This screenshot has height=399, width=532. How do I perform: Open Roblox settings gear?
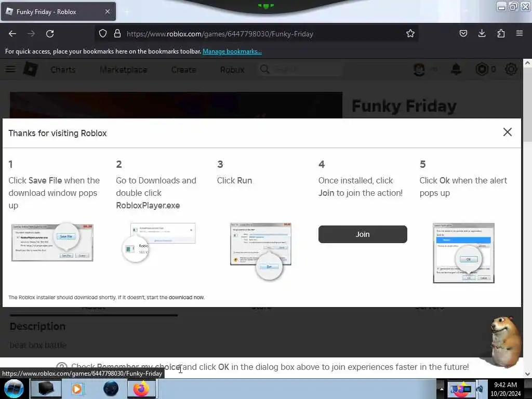pyautogui.click(x=511, y=69)
